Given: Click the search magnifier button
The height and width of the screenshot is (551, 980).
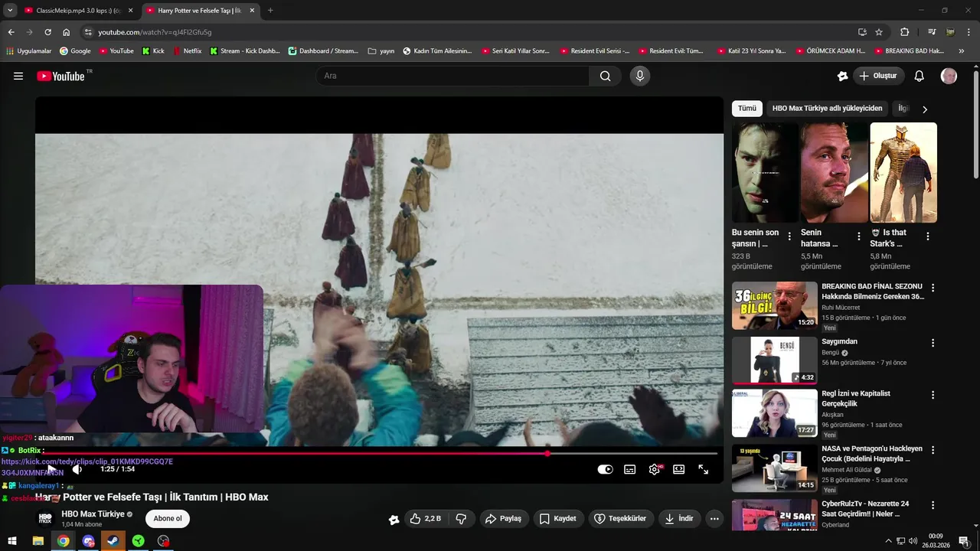Looking at the screenshot, I should point(605,76).
